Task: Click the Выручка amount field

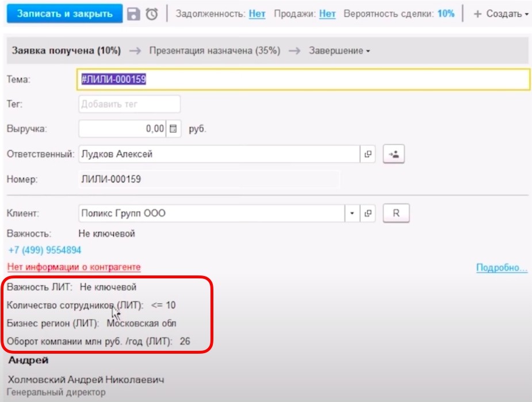Action: (x=123, y=129)
